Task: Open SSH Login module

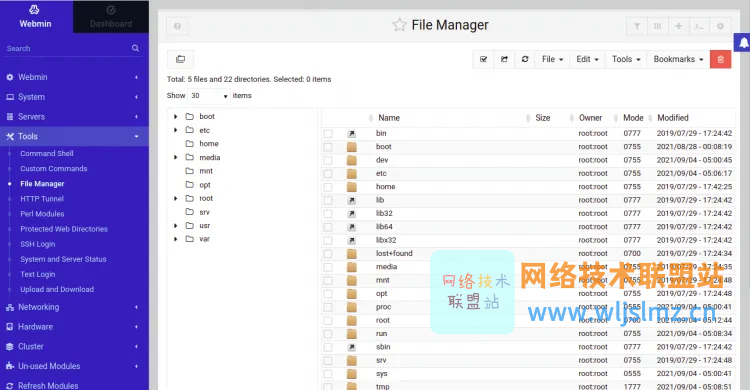Action: coord(38,244)
